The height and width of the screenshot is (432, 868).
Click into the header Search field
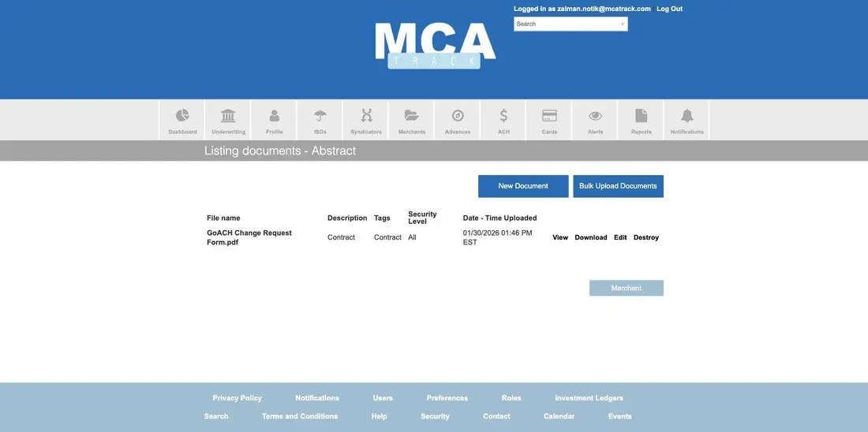pyautogui.click(x=571, y=24)
